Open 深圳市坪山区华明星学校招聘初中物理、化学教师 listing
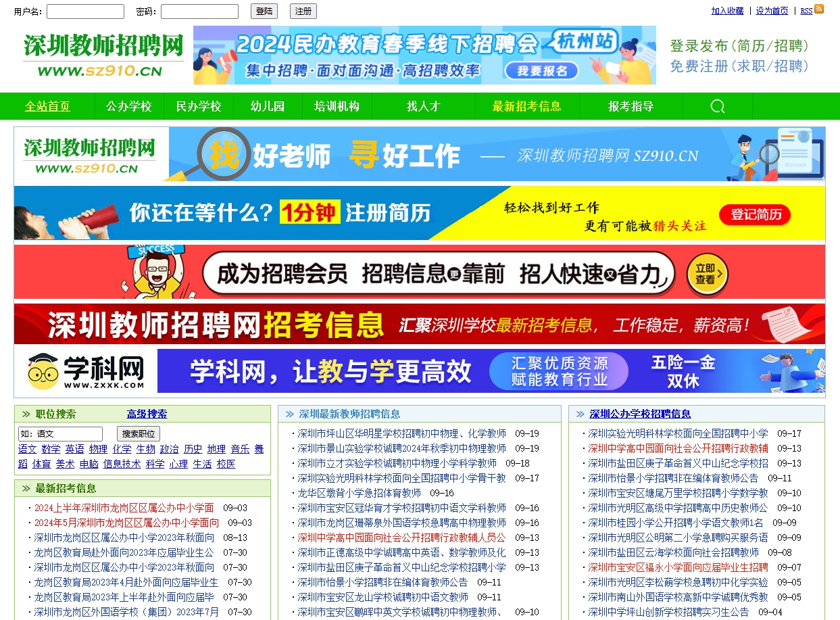 (x=402, y=433)
